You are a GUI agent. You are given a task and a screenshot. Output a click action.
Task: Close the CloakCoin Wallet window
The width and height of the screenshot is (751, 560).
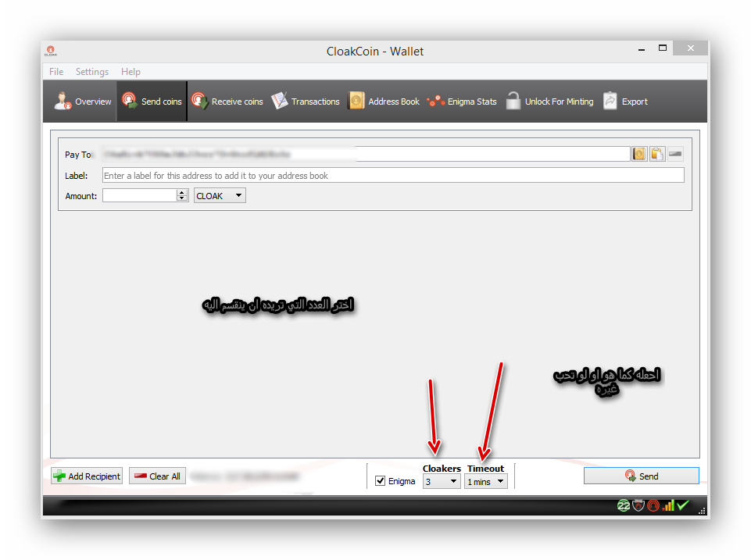[x=690, y=48]
